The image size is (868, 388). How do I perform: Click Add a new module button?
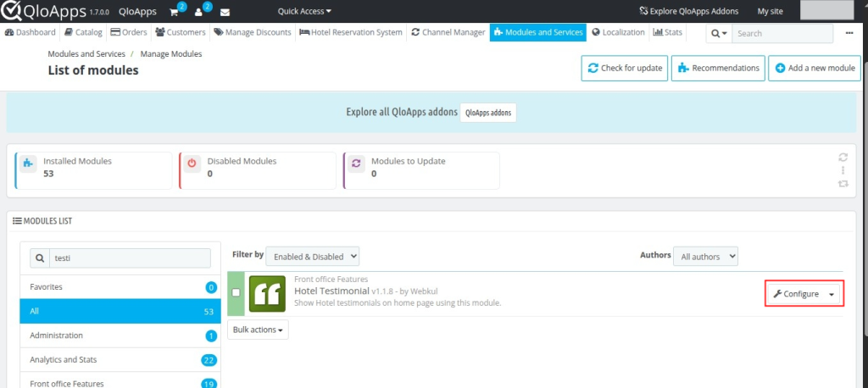(815, 68)
